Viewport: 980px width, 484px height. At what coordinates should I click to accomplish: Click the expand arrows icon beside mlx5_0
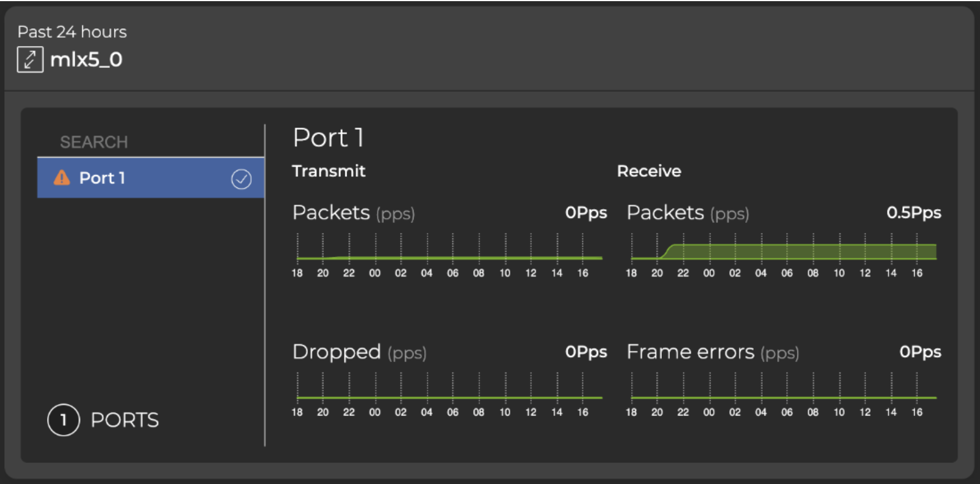pos(30,59)
